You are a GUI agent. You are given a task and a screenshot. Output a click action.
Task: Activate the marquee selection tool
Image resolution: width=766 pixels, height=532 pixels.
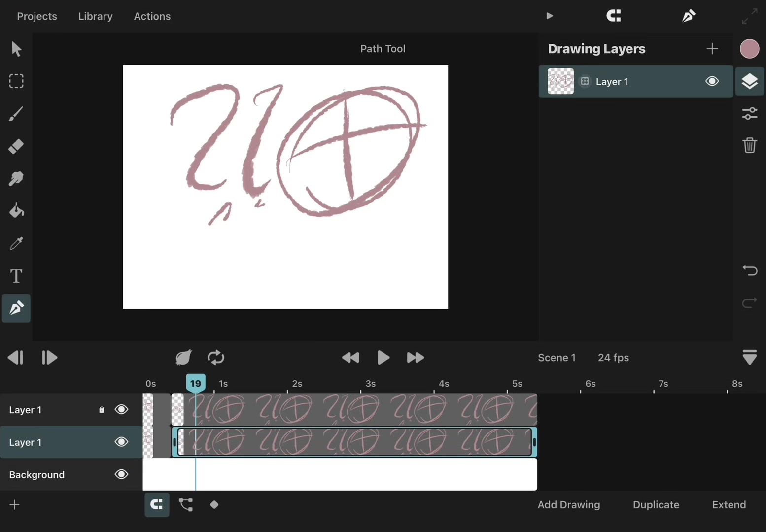pyautogui.click(x=16, y=81)
